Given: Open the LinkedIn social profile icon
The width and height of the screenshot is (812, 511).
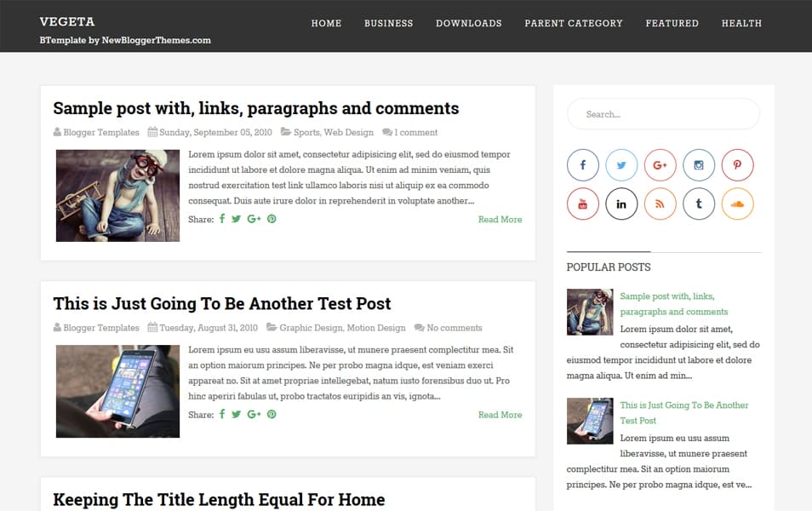Looking at the screenshot, I should [x=621, y=204].
